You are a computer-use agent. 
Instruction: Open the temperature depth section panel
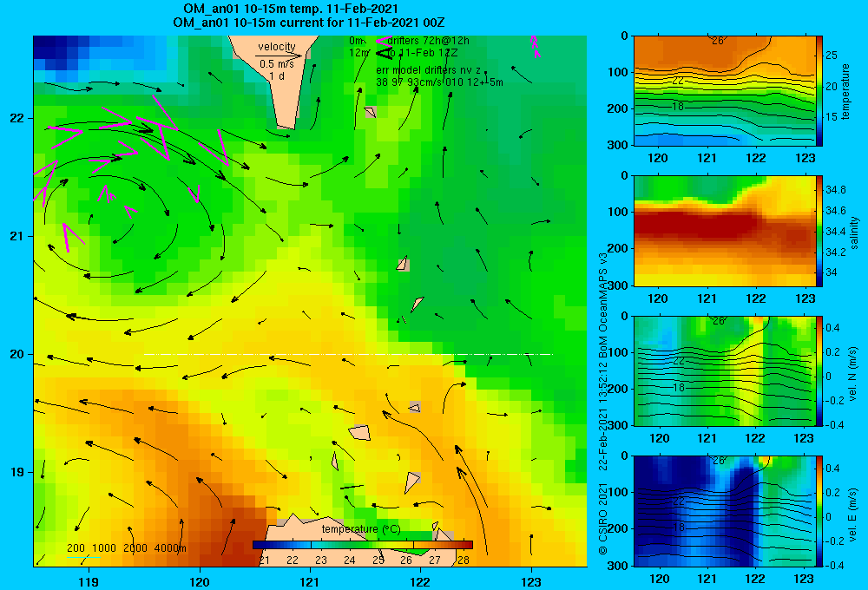tap(724, 91)
